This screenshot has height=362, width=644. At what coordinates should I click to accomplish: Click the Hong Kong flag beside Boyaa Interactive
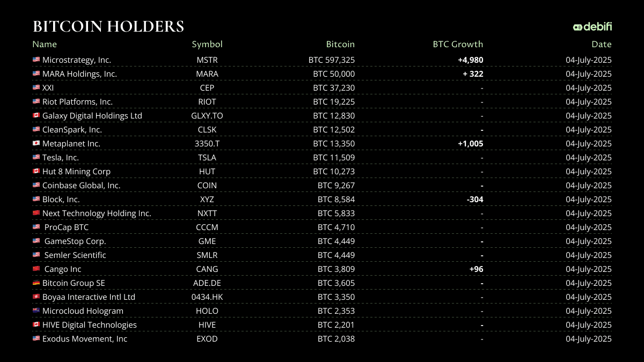(36, 297)
